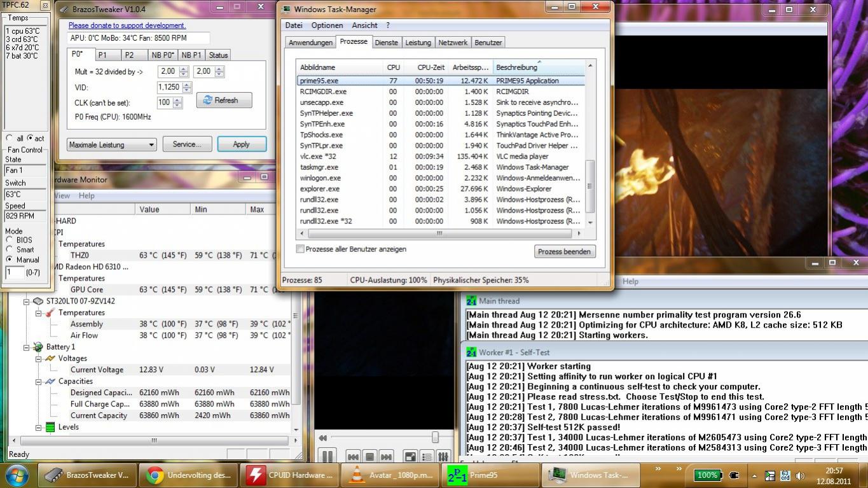Switch to Chrome Undervolting taskbar button
The height and width of the screenshot is (488, 868).
(188, 475)
